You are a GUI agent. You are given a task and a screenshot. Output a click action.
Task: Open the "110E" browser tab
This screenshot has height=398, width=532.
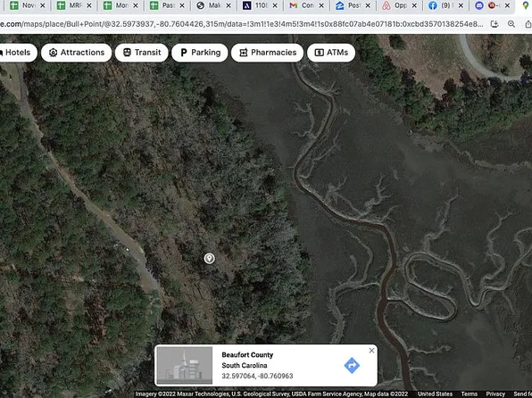pos(260,5)
